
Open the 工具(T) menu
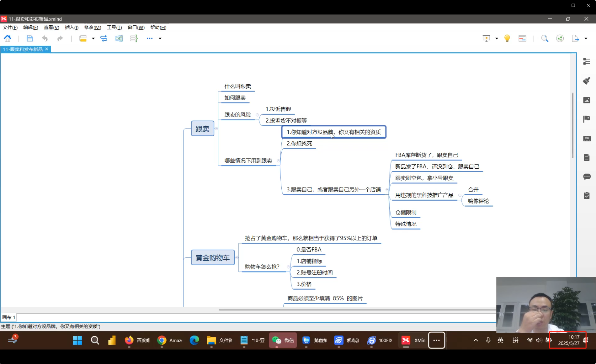click(114, 27)
